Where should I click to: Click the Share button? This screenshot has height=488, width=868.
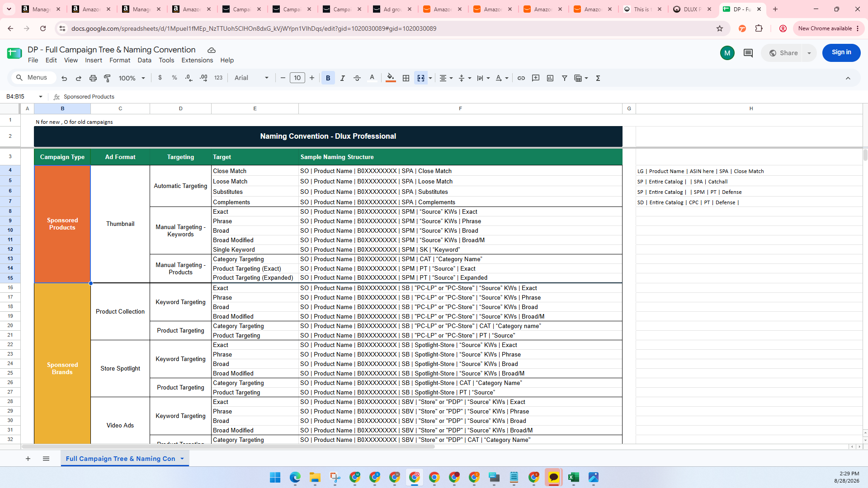(783, 53)
